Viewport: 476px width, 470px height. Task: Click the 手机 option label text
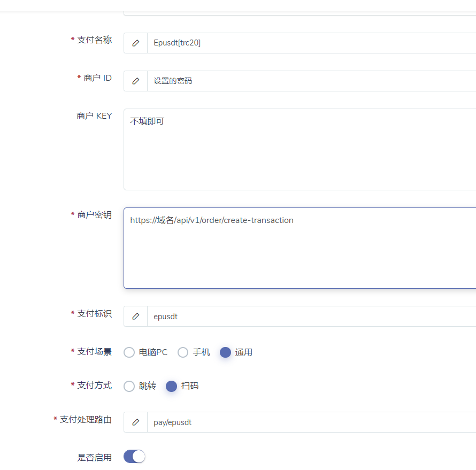(201, 352)
